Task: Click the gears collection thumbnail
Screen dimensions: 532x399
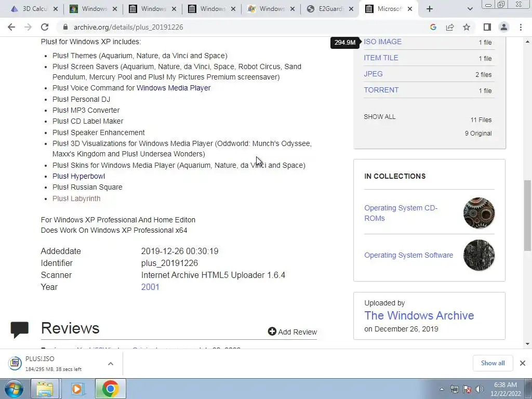Action: coord(478,213)
